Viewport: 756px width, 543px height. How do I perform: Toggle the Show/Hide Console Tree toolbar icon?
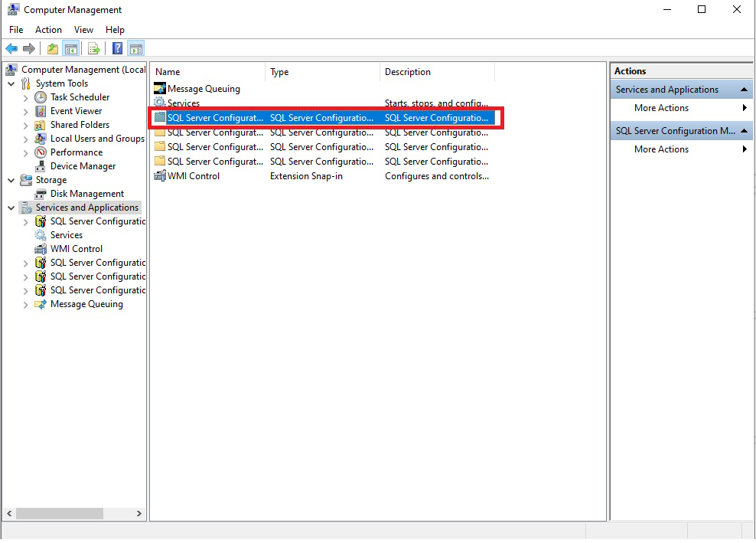click(x=71, y=49)
